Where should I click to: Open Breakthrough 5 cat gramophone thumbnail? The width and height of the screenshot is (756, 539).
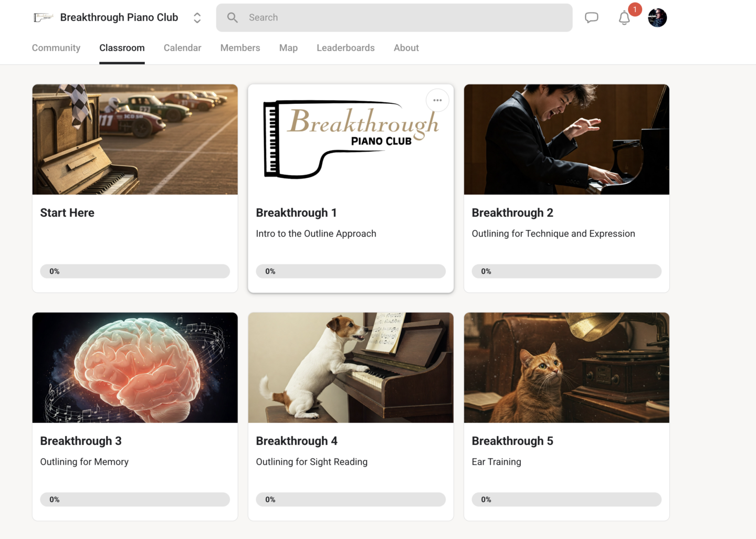point(566,368)
